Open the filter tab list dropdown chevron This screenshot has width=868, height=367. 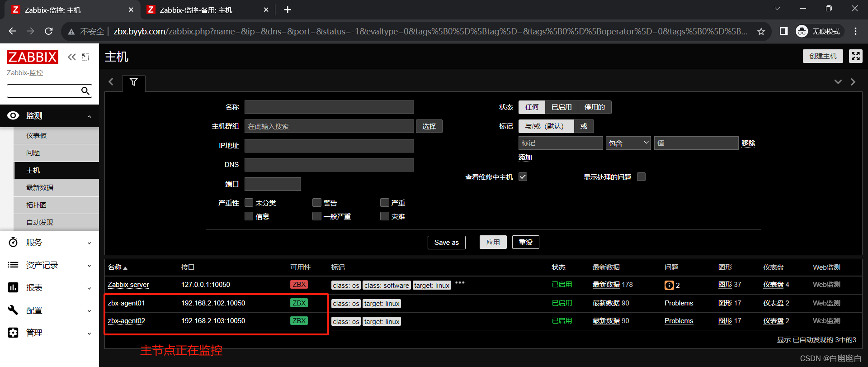pyautogui.click(x=838, y=82)
